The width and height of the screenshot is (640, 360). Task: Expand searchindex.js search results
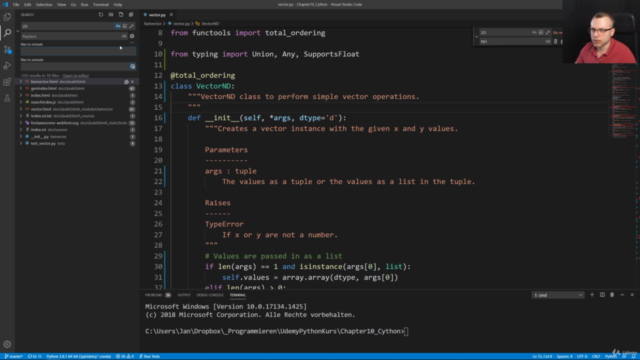point(21,102)
